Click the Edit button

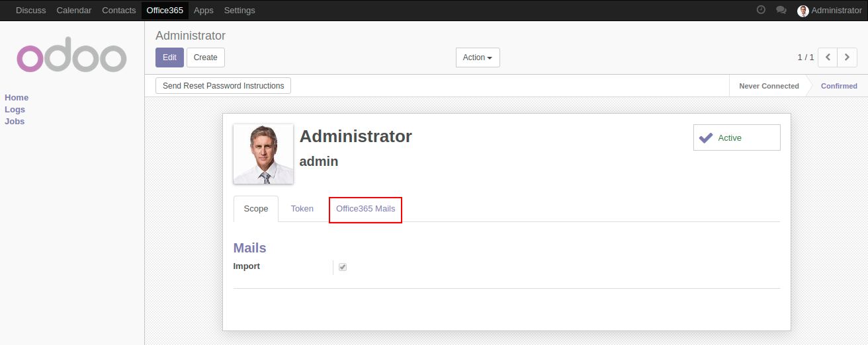[169, 57]
